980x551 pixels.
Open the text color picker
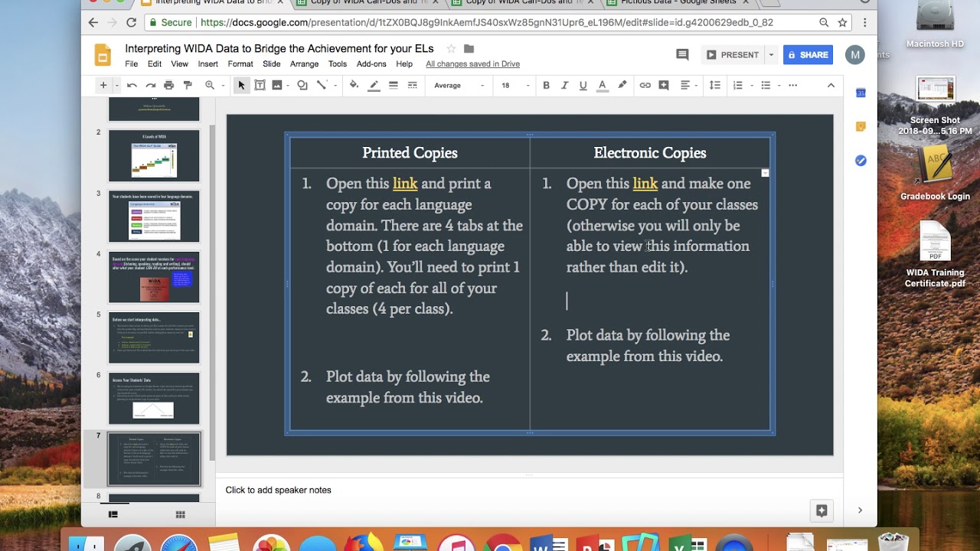pyautogui.click(x=602, y=85)
